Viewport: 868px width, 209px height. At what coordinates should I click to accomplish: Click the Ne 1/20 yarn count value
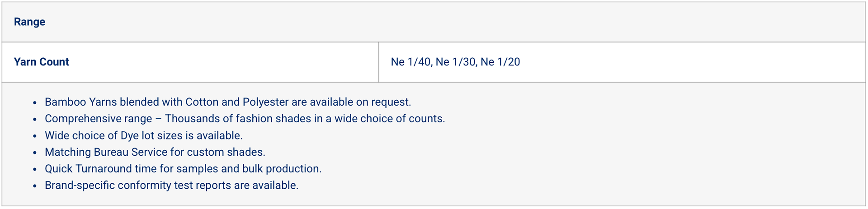[500, 62]
